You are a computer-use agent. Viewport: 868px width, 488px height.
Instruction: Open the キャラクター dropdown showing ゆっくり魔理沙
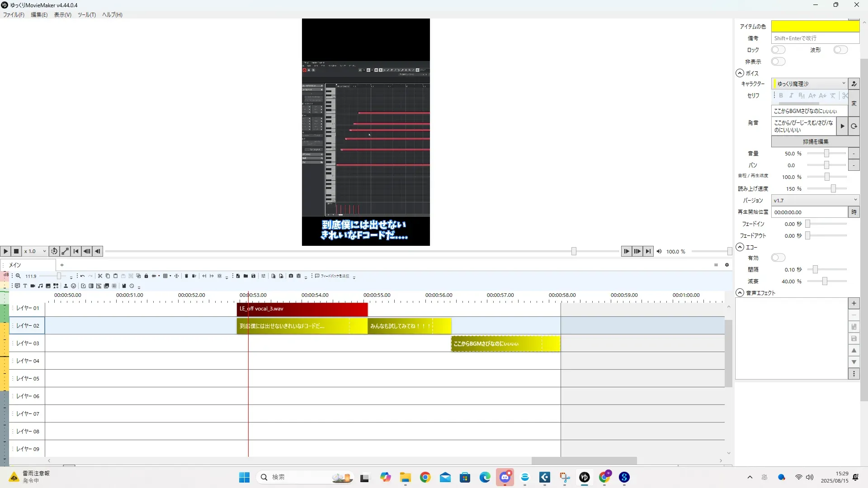(809, 84)
